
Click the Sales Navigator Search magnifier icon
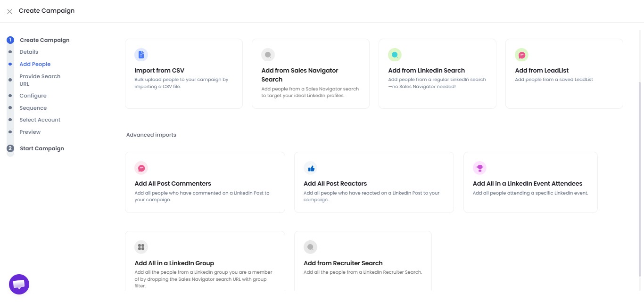(268, 55)
